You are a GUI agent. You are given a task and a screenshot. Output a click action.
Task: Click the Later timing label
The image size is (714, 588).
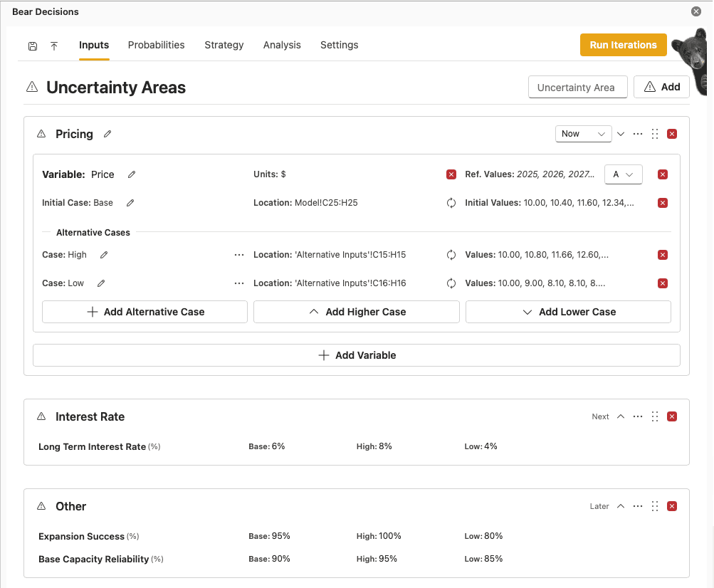click(x=599, y=506)
